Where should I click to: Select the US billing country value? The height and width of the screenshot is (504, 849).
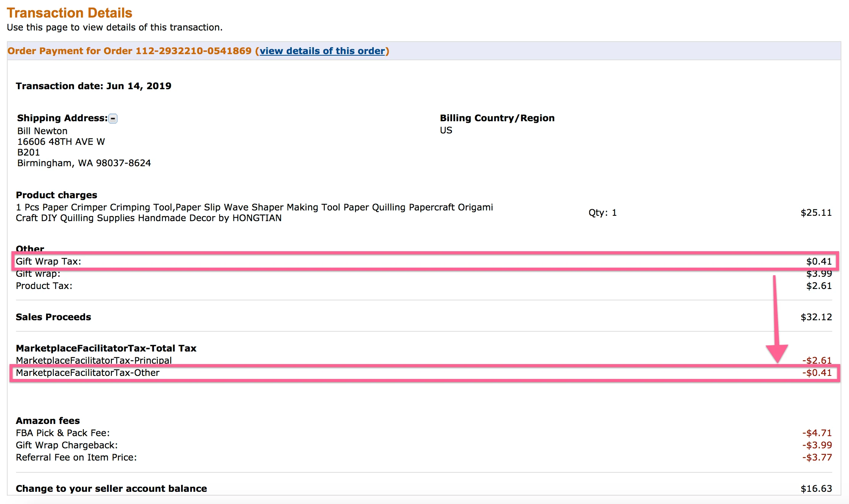click(446, 130)
